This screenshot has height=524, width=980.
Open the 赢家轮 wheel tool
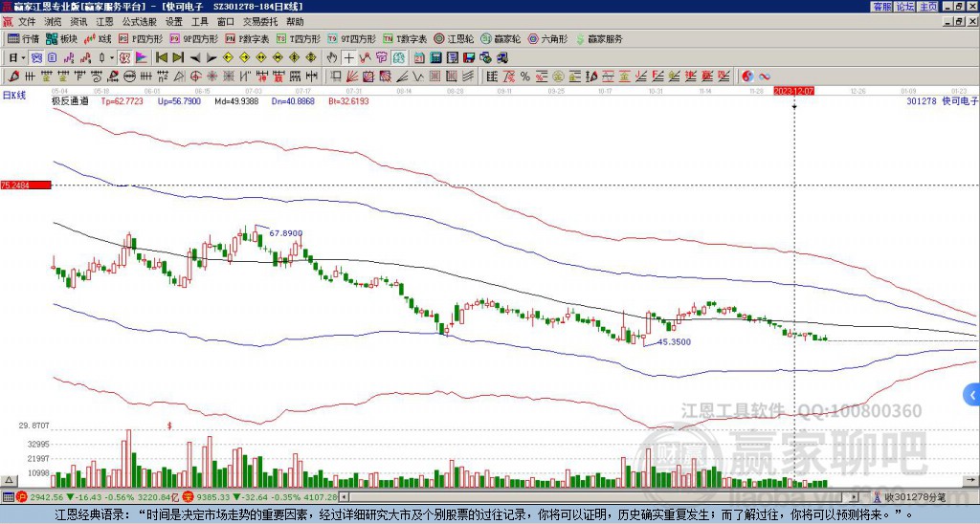pyautogui.click(x=501, y=38)
